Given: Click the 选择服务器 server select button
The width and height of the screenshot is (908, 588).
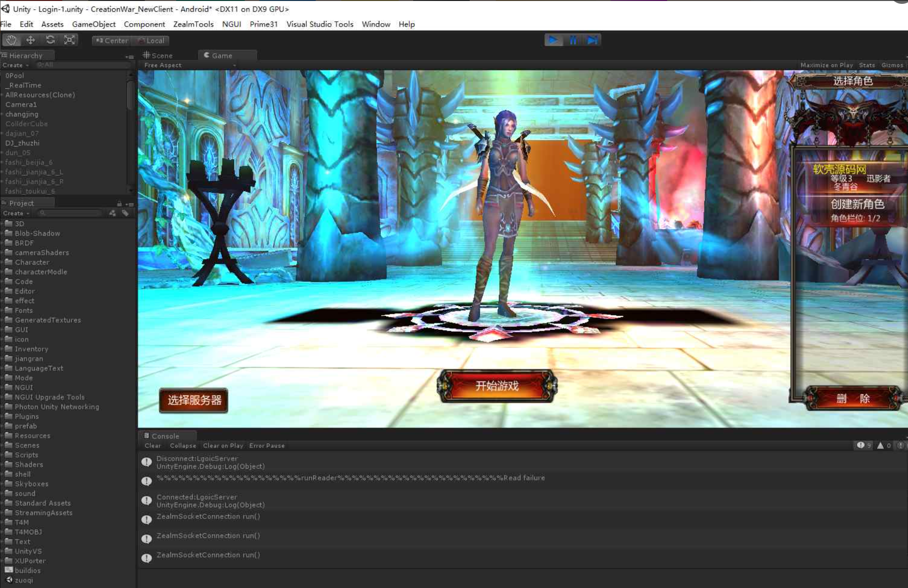Looking at the screenshot, I should (x=194, y=400).
